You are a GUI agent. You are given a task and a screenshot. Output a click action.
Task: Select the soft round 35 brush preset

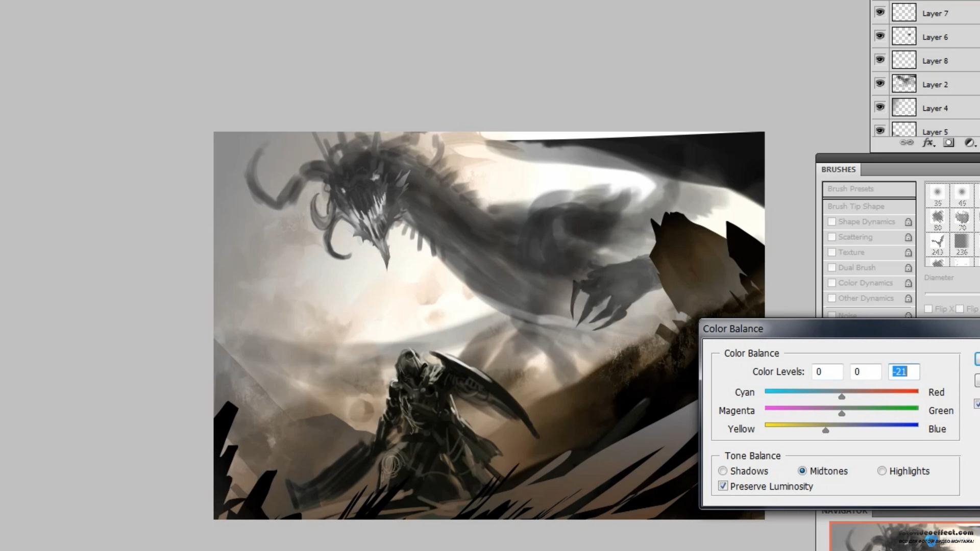coord(937,195)
